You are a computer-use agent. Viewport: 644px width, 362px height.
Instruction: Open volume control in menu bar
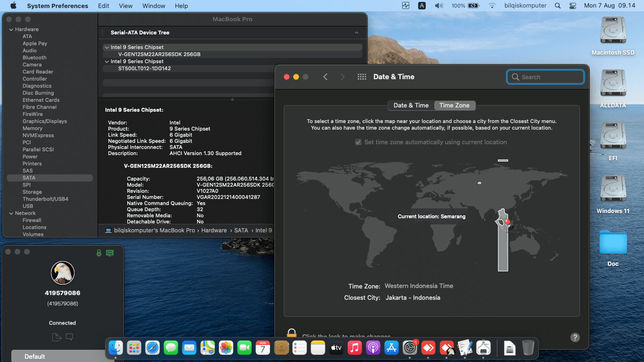[x=439, y=6]
